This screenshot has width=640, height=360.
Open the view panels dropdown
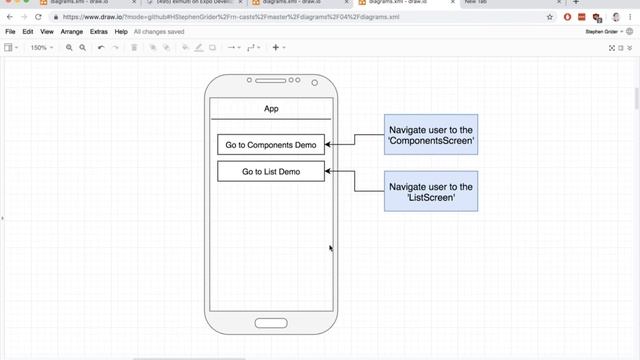click(11, 48)
